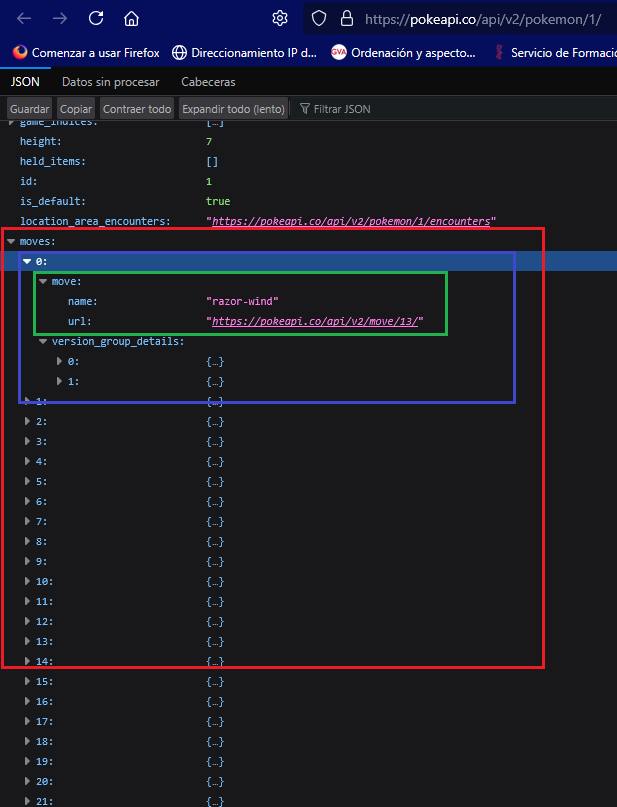
Task: Expand moves item 7
Action: coord(27,521)
